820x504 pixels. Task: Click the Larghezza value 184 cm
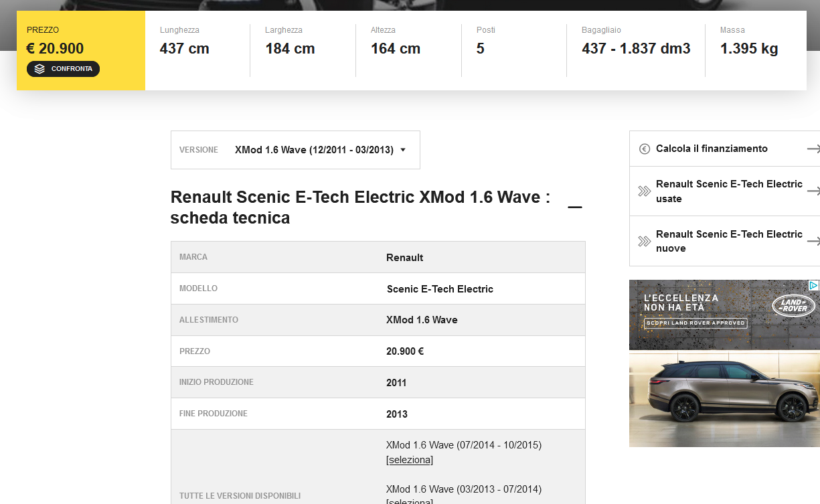point(290,49)
